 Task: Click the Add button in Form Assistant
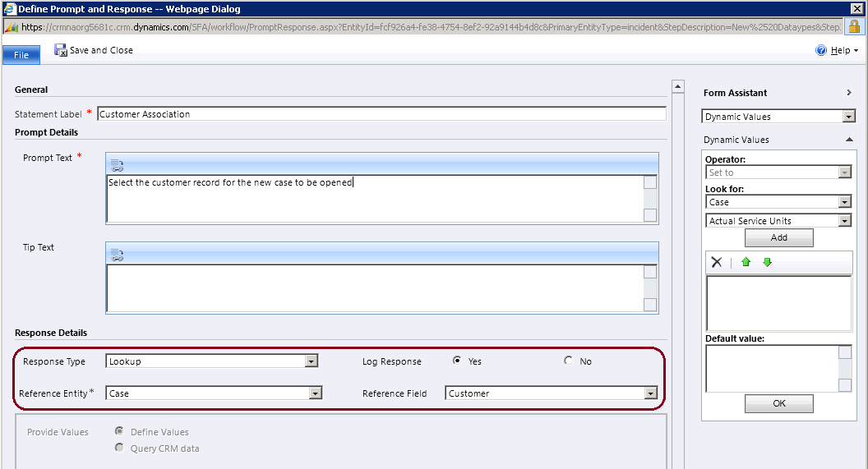(778, 237)
